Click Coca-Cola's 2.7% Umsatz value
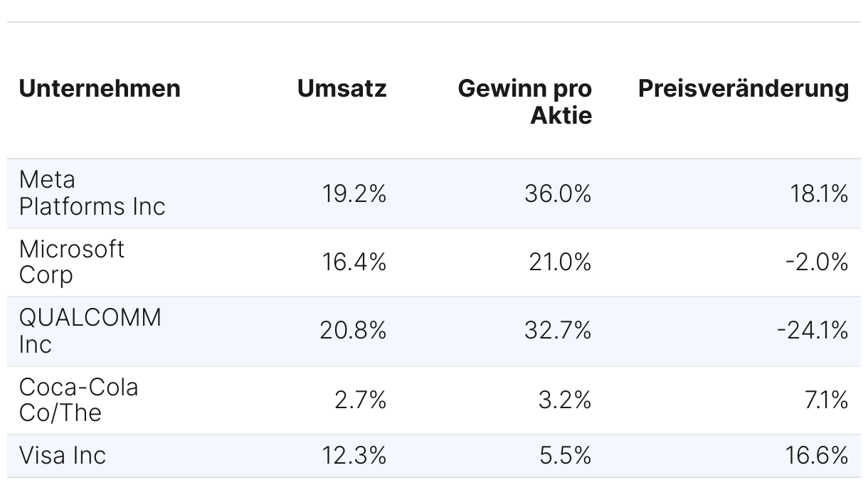 coord(361,400)
